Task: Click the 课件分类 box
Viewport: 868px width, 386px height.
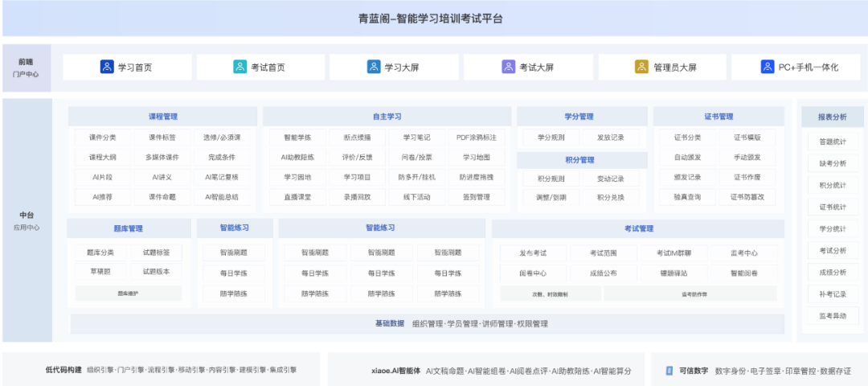Action: point(103,138)
